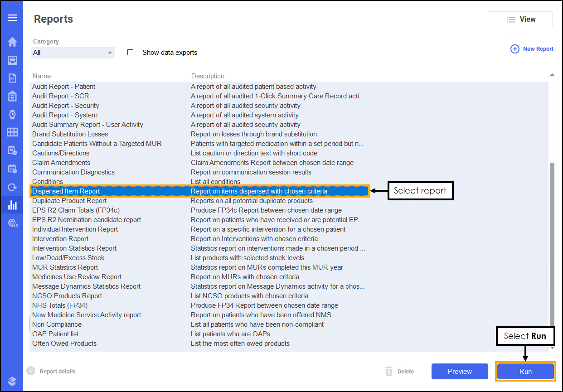
Task: Click the graduation cap icon at bottom
Action: pyautogui.click(x=12, y=381)
